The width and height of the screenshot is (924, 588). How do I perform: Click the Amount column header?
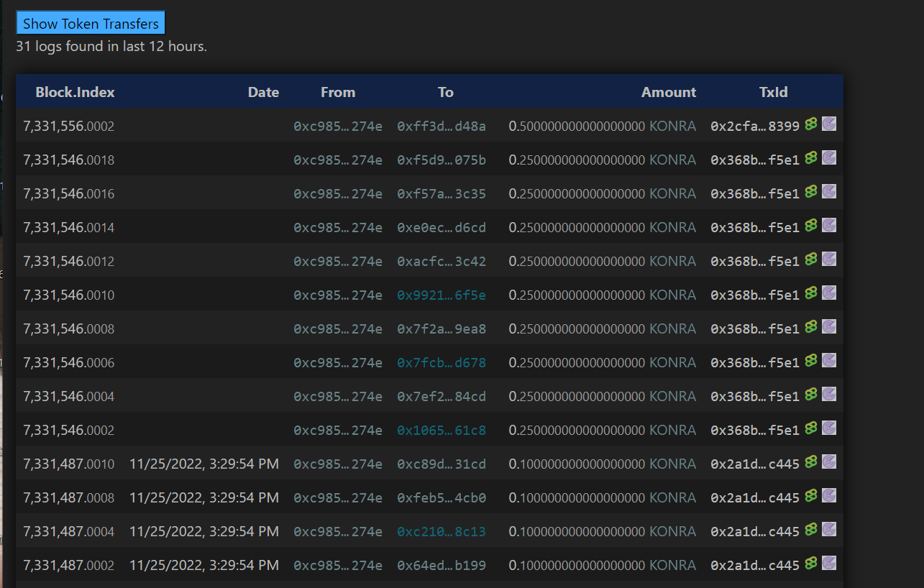669,92
